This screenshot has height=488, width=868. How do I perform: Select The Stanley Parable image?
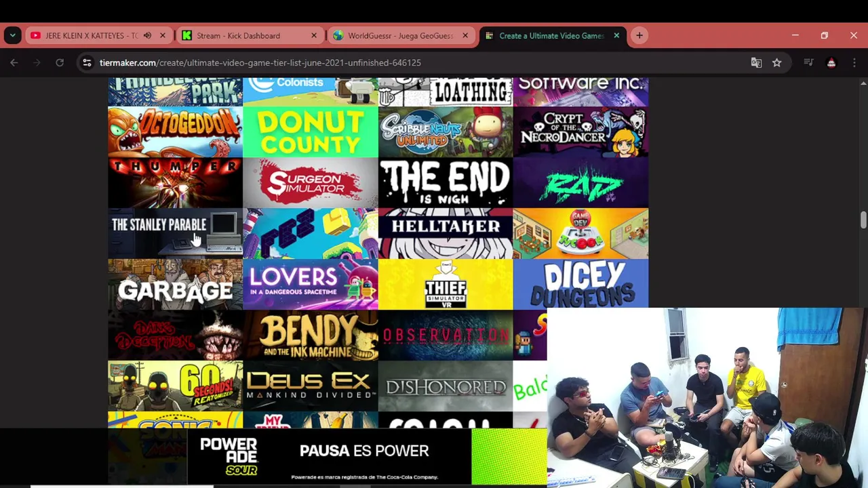click(175, 233)
